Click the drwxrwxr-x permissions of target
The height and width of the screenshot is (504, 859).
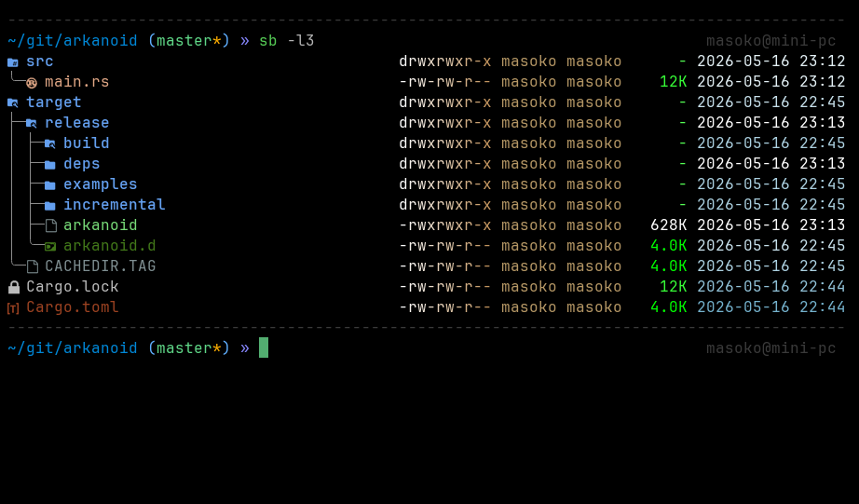444,102
